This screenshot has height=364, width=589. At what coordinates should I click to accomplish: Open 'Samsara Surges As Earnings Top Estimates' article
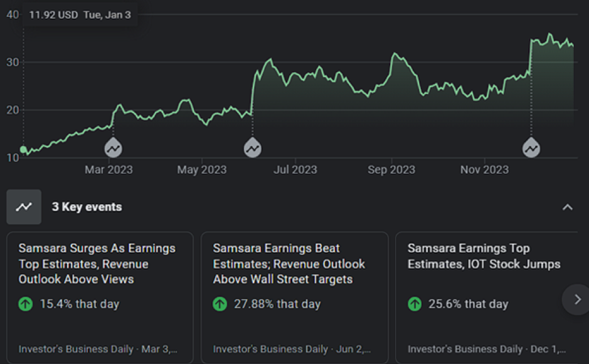pyautogui.click(x=97, y=264)
